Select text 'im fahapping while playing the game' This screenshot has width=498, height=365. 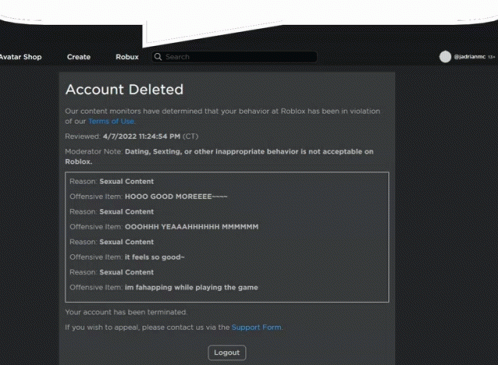pyautogui.click(x=191, y=287)
